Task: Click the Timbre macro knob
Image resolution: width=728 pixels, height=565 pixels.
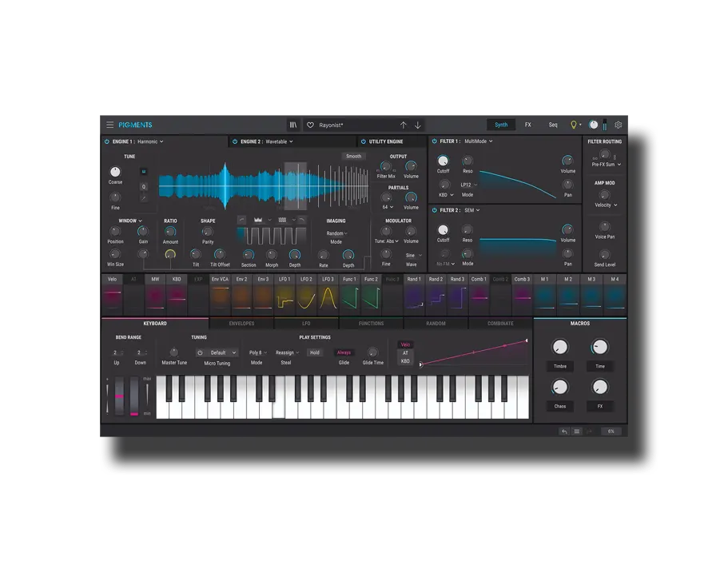Action: click(x=560, y=347)
